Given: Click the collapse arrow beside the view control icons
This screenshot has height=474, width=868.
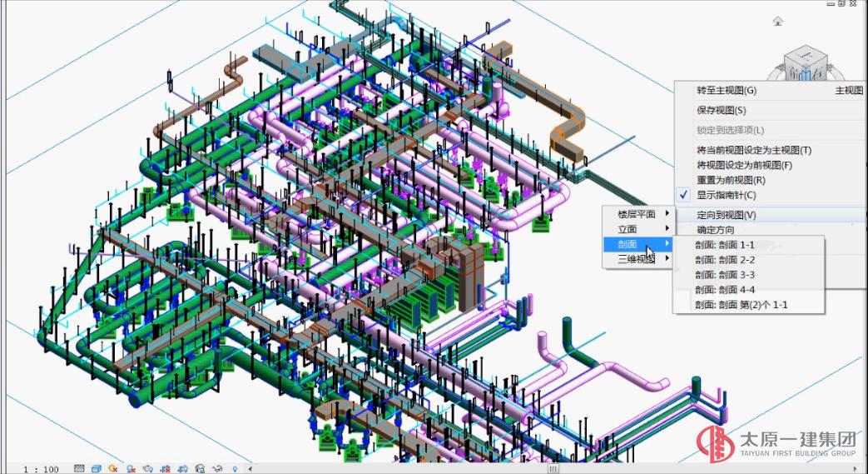Looking at the screenshot, I should click(249, 469).
